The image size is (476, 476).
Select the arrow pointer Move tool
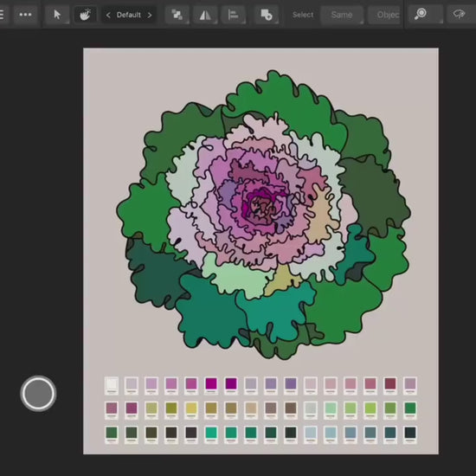pyautogui.click(x=57, y=14)
